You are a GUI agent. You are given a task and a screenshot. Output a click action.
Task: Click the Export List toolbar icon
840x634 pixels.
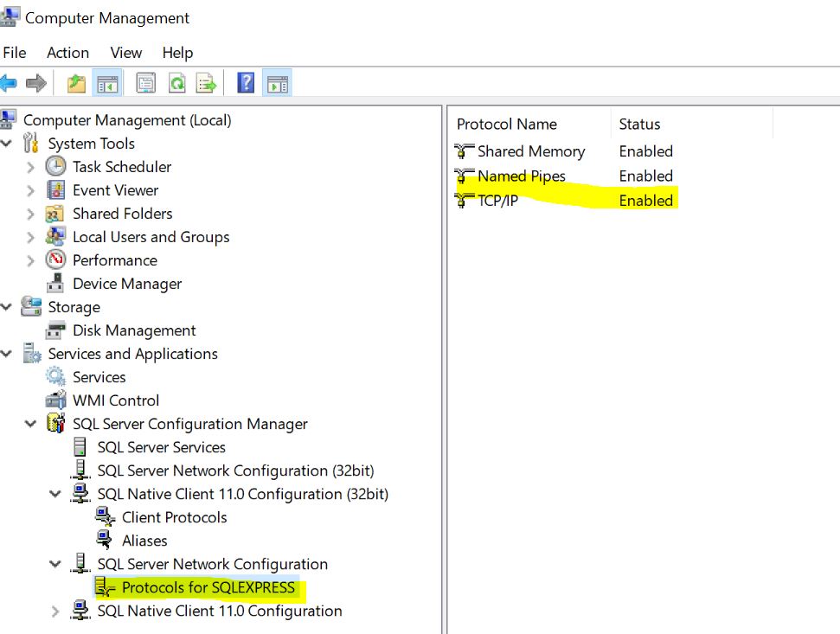coord(206,82)
